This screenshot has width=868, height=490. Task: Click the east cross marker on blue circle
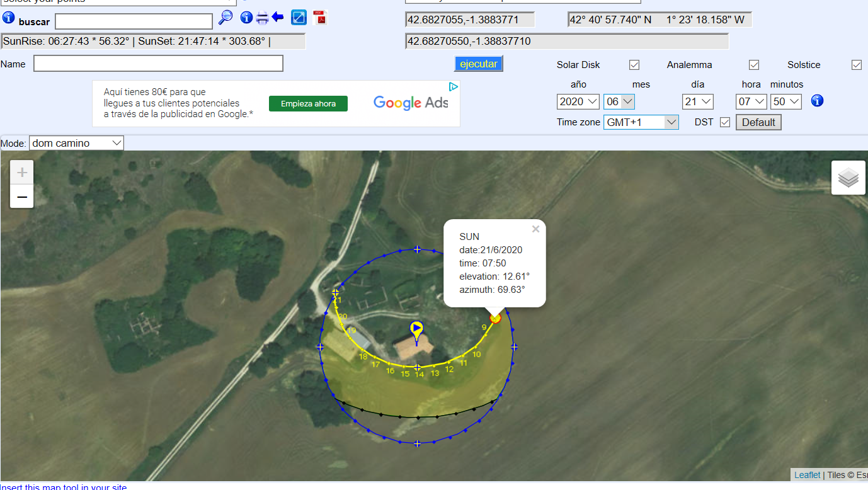(x=514, y=347)
